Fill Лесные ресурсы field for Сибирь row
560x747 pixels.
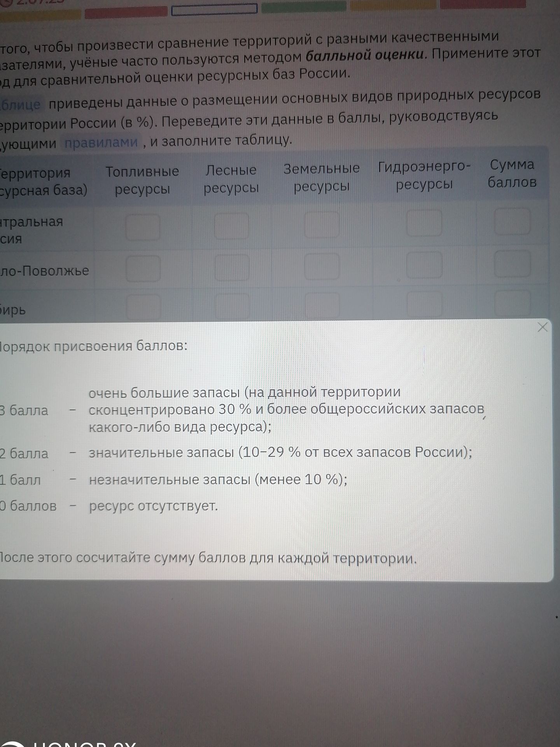point(232,306)
